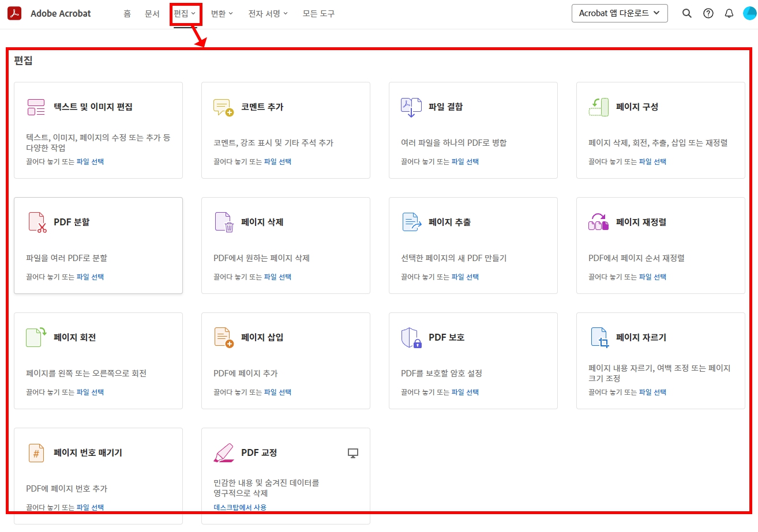The image size is (758, 532).
Task: Select the 페이지 삽입 card title
Action: click(x=262, y=337)
